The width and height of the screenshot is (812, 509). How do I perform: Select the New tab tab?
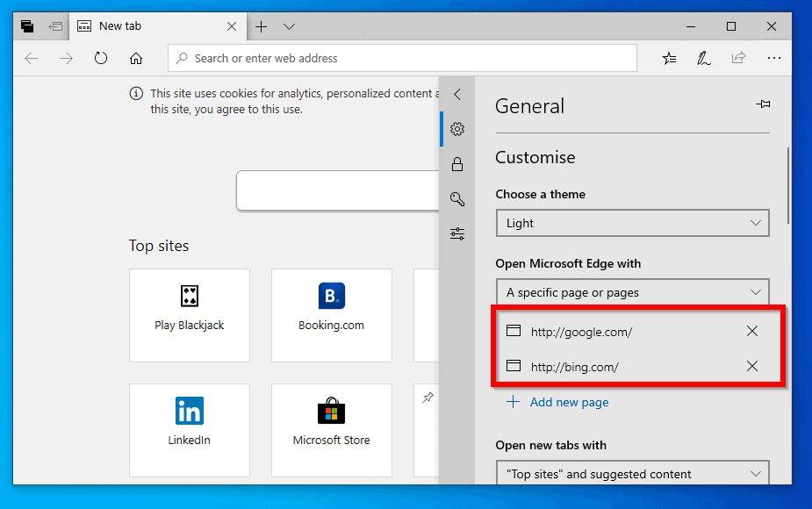[157, 26]
